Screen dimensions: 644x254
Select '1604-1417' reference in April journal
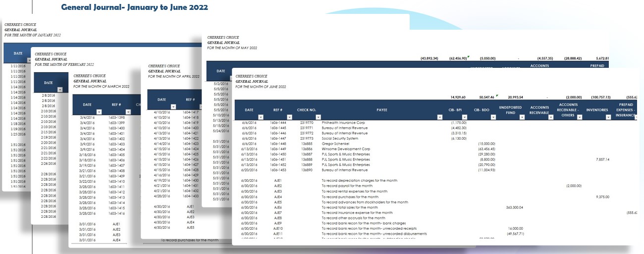pyautogui.click(x=191, y=112)
